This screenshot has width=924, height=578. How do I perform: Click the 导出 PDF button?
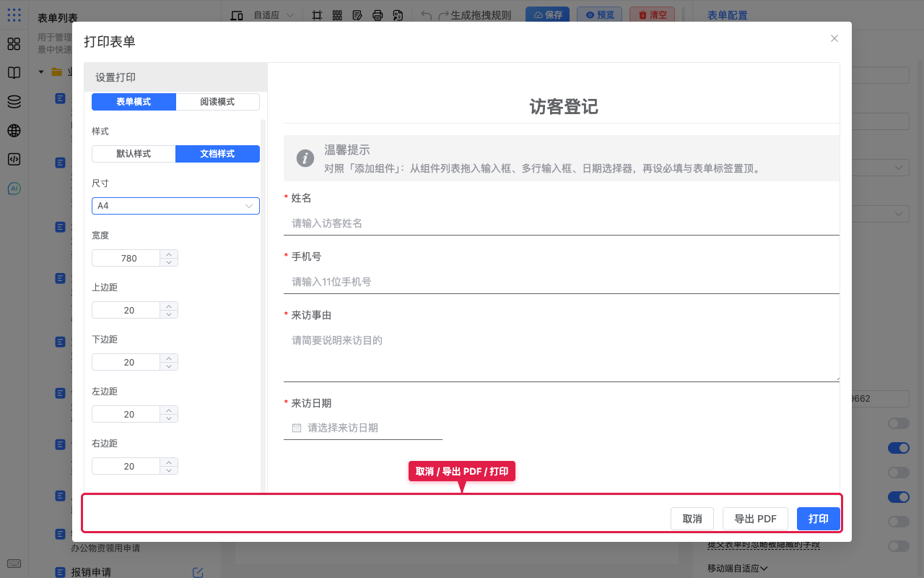tap(755, 519)
